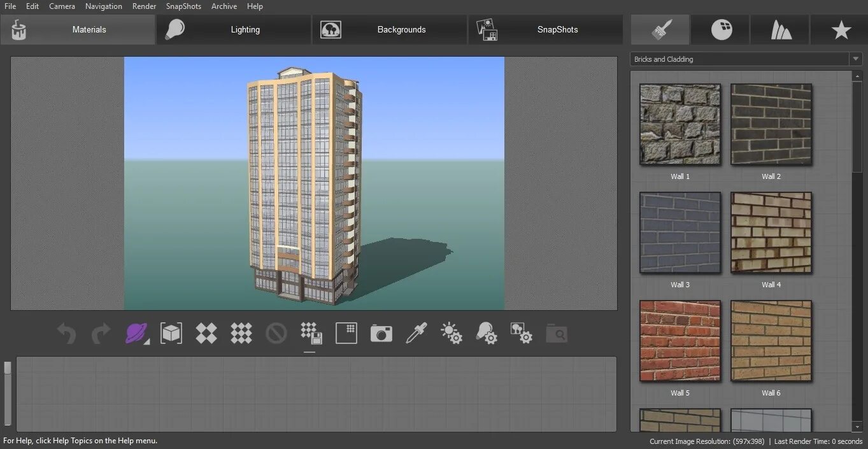The width and height of the screenshot is (868, 449).
Task: Switch to the Lighting tab label
Action: click(x=245, y=29)
